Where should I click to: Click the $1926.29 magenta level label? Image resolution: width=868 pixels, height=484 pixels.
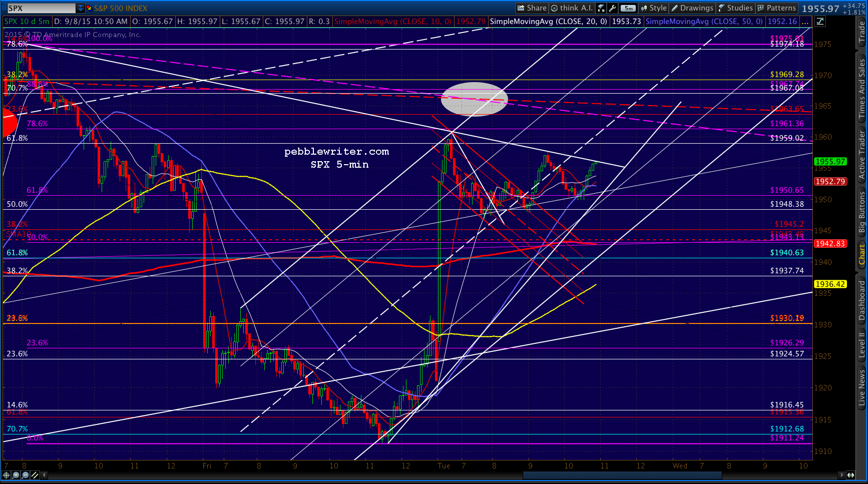click(787, 342)
